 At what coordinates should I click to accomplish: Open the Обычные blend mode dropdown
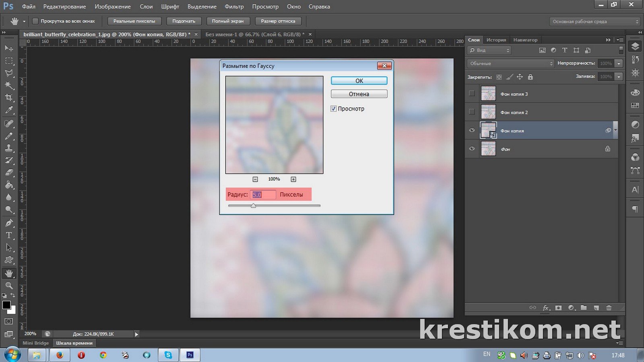(511, 64)
